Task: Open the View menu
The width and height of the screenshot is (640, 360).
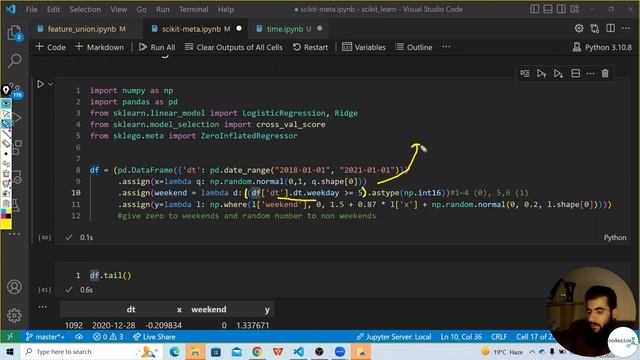Action: coord(118,9)
